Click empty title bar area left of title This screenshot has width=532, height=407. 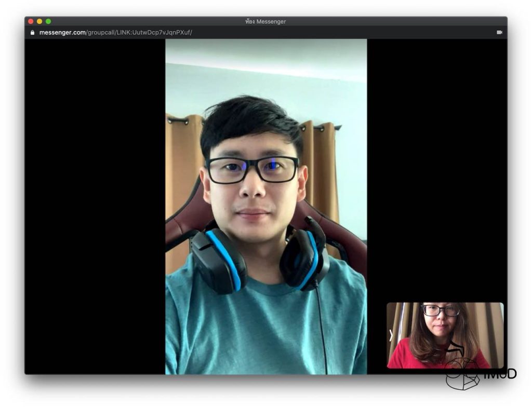click(145, 21)
